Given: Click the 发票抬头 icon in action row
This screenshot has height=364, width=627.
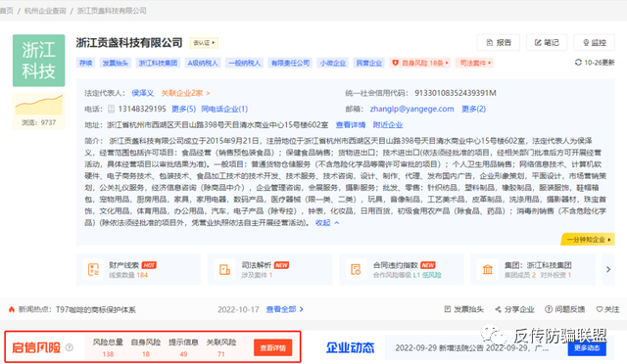Looking at the screenshot, I should (x=448, y=309).
